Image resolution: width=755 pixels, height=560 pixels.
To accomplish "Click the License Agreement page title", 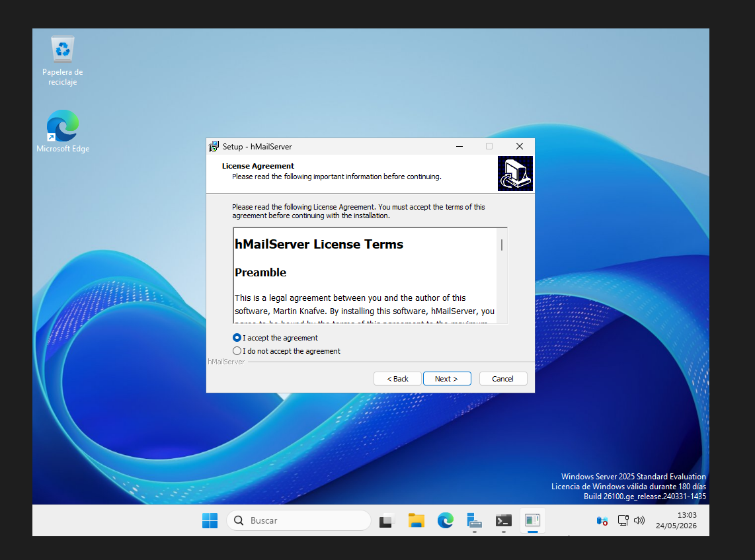I will point(258,166).
